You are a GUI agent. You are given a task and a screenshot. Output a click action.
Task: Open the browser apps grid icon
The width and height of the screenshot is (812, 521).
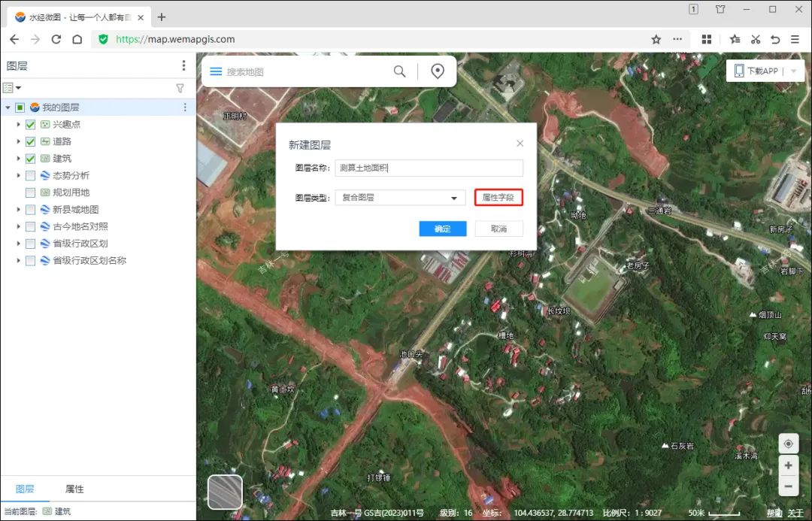point(706,39)
